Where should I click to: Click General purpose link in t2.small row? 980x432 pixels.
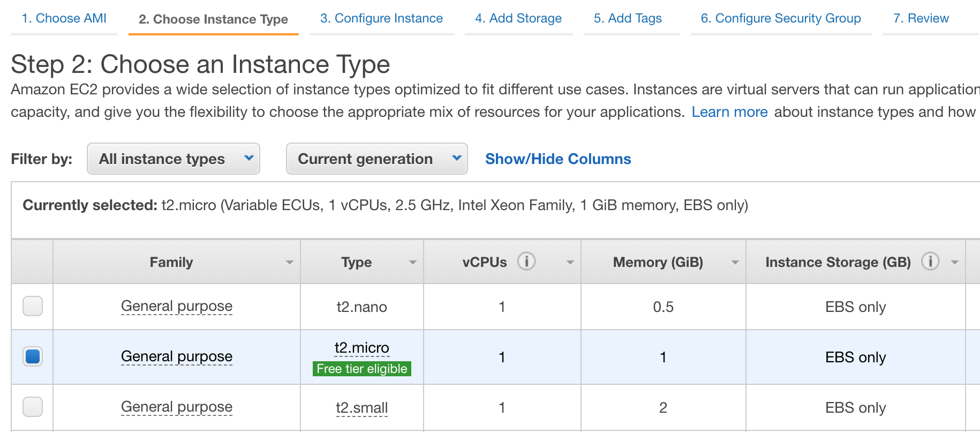click(177, 407)
